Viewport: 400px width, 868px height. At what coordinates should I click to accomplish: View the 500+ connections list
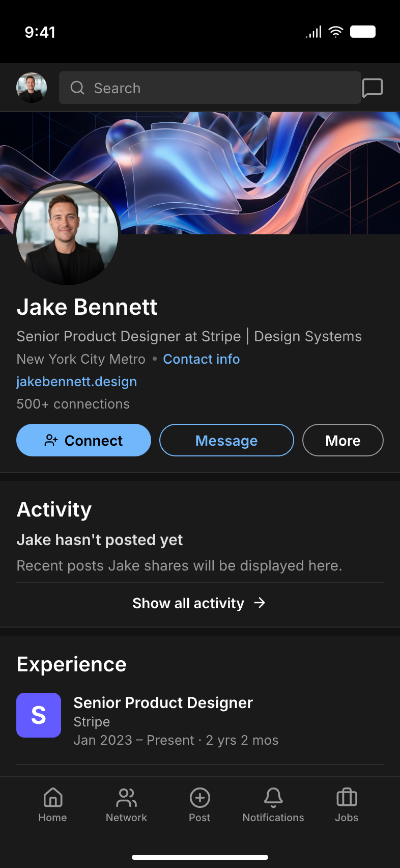point(73,404)
